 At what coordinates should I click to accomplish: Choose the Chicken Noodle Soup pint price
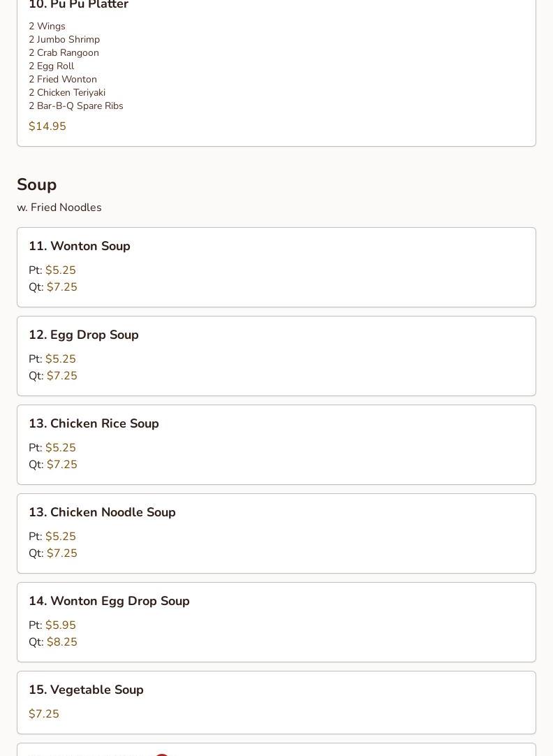[61, 537]
